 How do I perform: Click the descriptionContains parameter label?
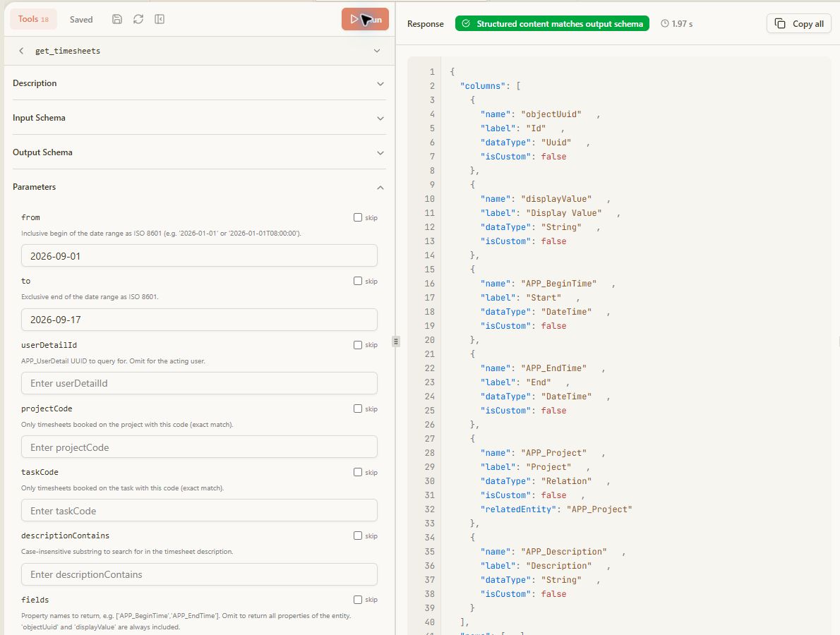pos(66,536)
